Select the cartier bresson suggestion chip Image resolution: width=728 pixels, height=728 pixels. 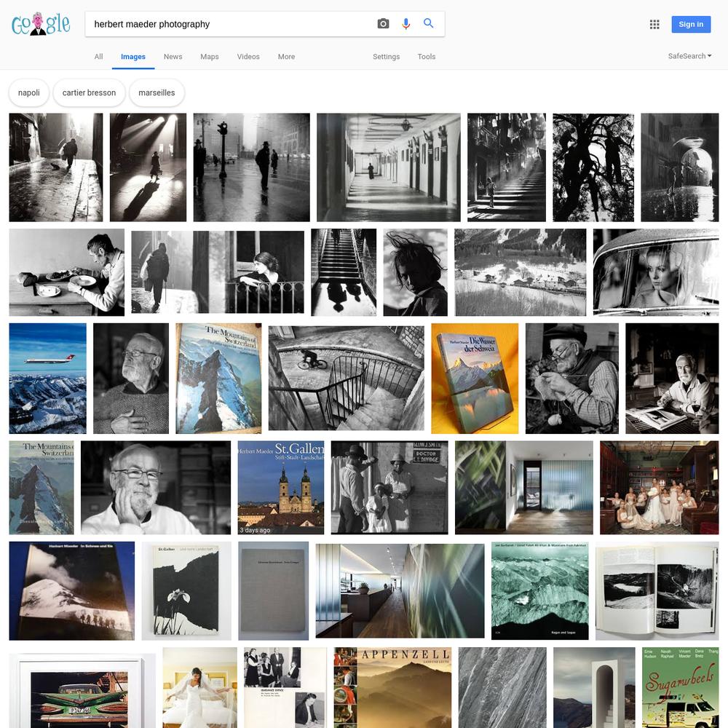click(x=89, y=92)
